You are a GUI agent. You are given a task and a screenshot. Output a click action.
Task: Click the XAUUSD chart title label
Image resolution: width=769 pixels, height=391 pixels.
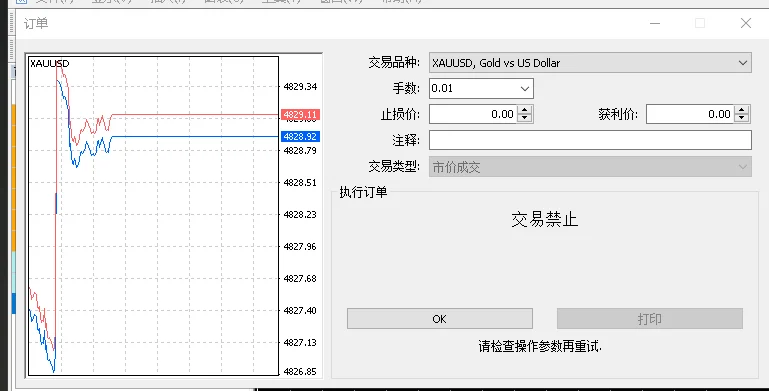click(x=50, y=63)
